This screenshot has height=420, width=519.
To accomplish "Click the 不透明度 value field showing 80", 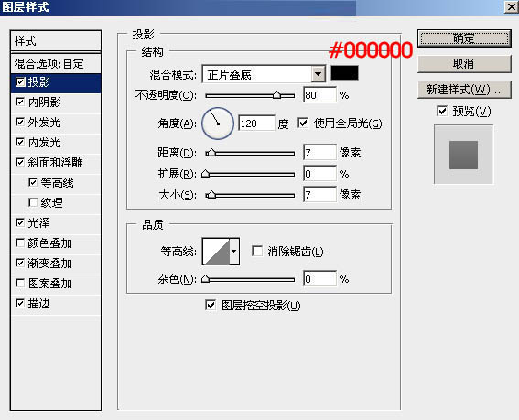I will coord(319,95).
